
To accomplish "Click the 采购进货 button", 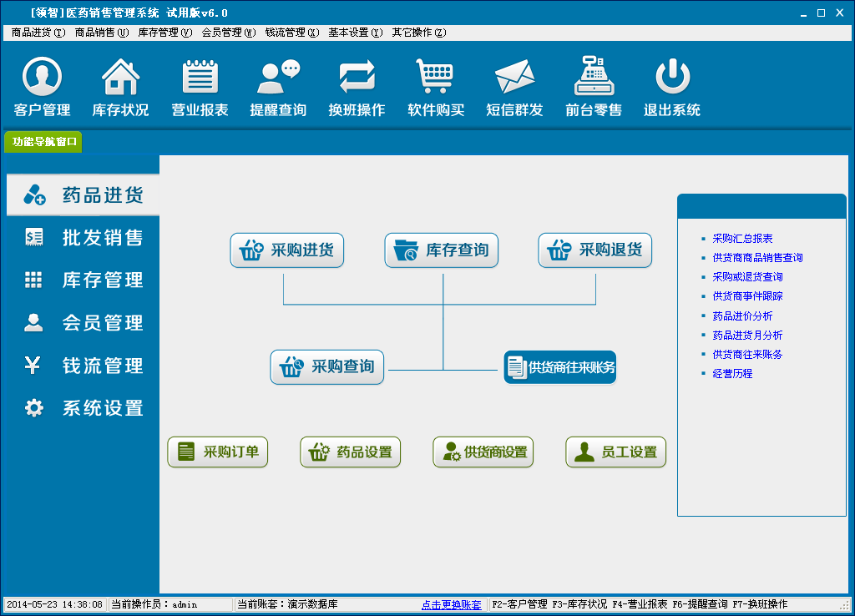I will [x=287, y=250].
